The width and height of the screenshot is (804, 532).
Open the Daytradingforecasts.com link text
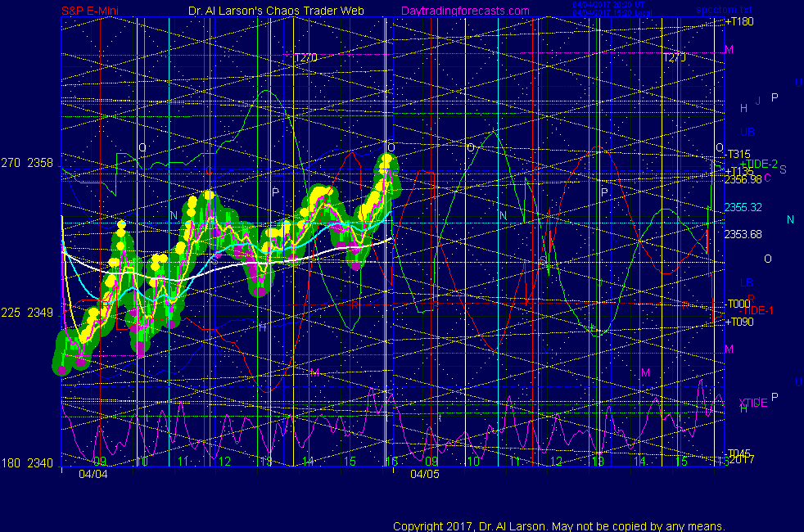point(465,11)
